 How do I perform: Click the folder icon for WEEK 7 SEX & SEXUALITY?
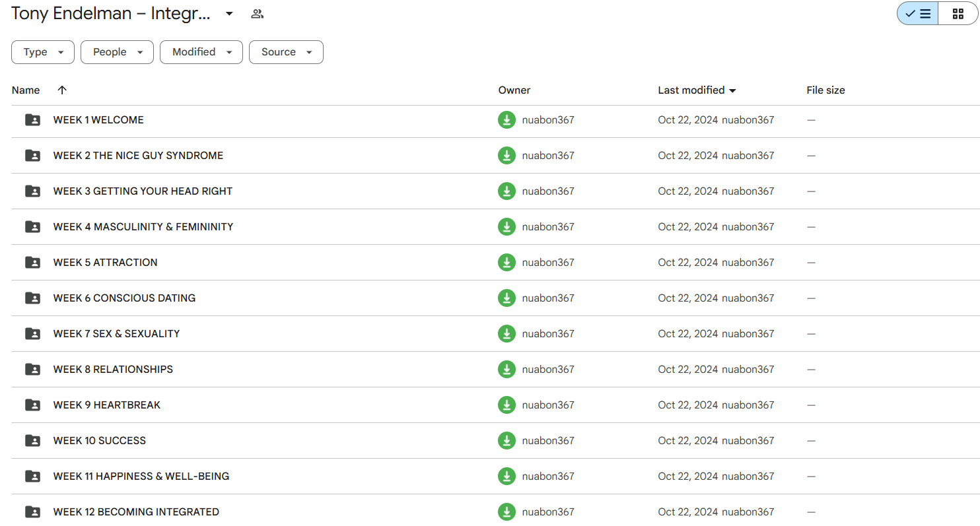[x=32, y=334]
